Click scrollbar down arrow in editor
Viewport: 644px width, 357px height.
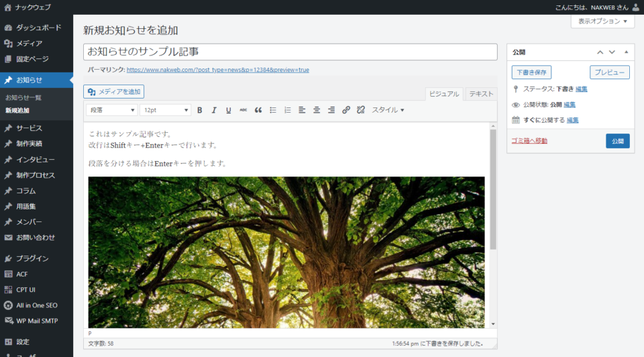493,324
